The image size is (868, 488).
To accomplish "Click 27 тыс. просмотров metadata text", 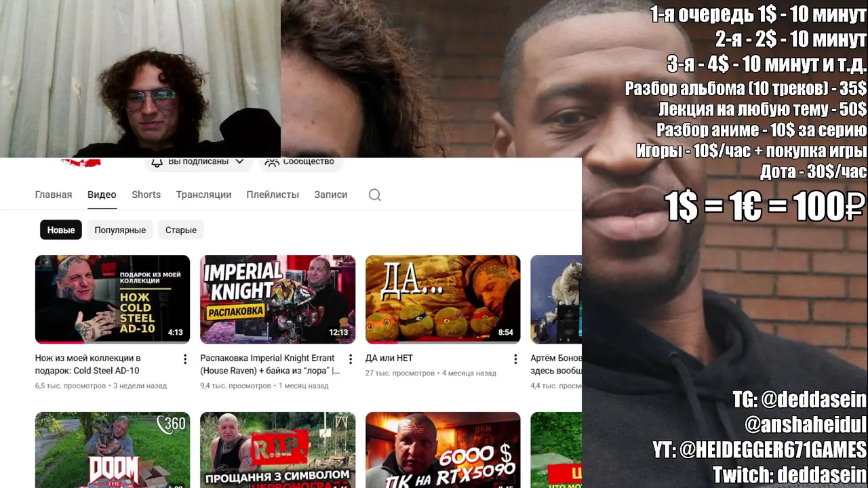I will pos(400,373).
